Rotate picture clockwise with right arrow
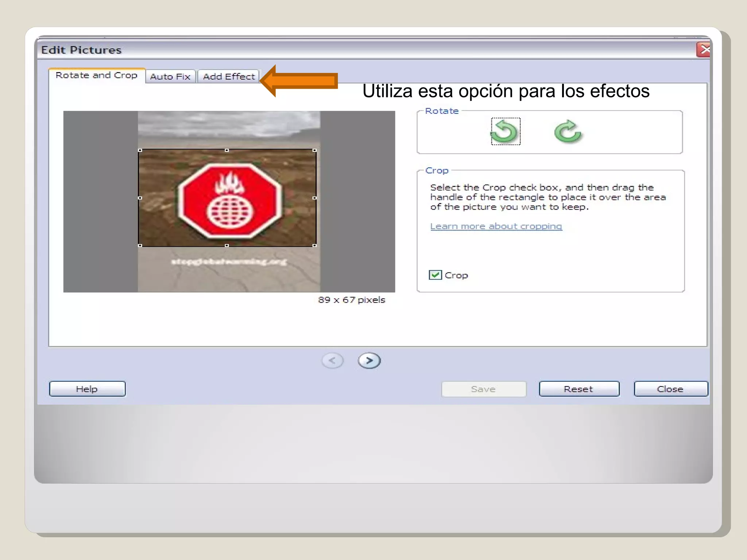The height and width of the screenshot is (560, 747). [567, 132]
